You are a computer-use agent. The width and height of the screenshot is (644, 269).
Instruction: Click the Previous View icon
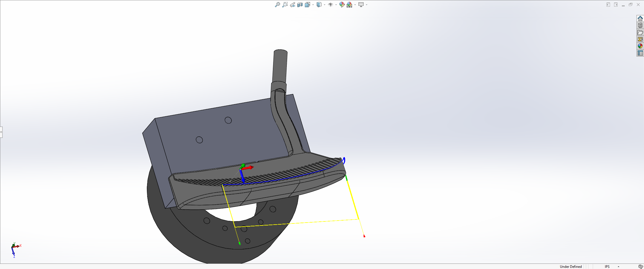[292, 4]
